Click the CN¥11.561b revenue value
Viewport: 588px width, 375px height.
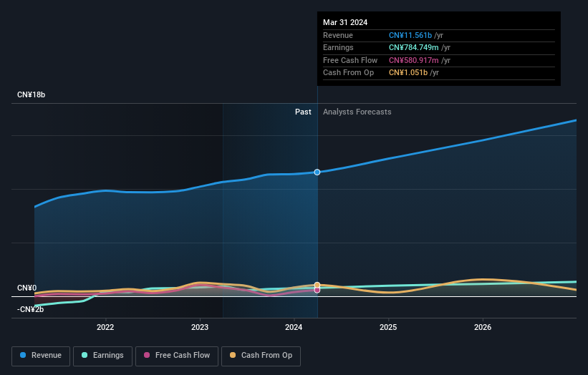pyautogui.click(x=410, y=35)
